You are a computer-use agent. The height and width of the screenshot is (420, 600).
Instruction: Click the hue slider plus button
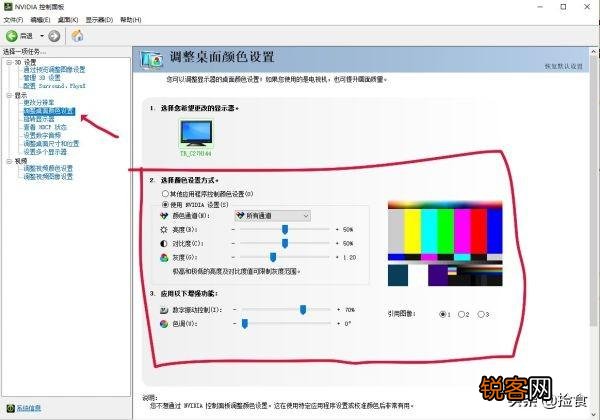[338, 324]
